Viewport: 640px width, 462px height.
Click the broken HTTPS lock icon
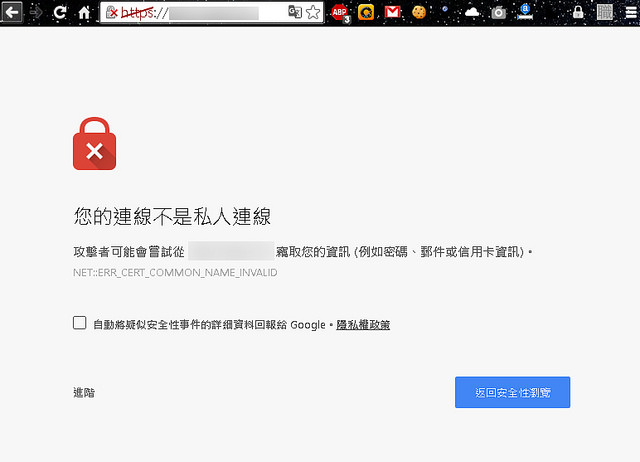point(112,13)
